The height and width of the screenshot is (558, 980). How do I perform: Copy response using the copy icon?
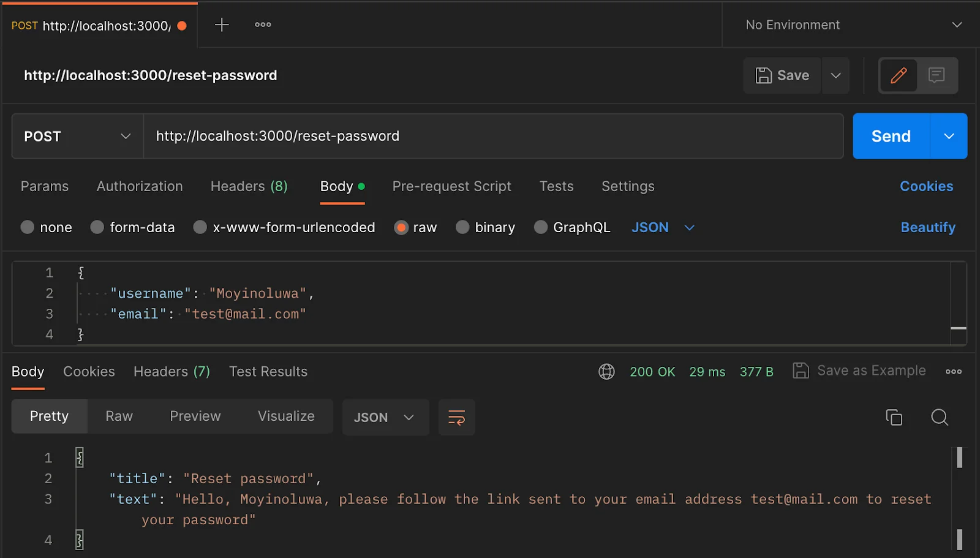click(894, 418)
